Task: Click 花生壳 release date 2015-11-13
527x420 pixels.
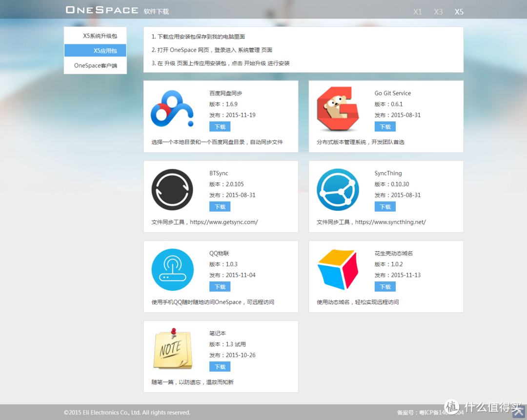Action: click(x=398, y=275)
